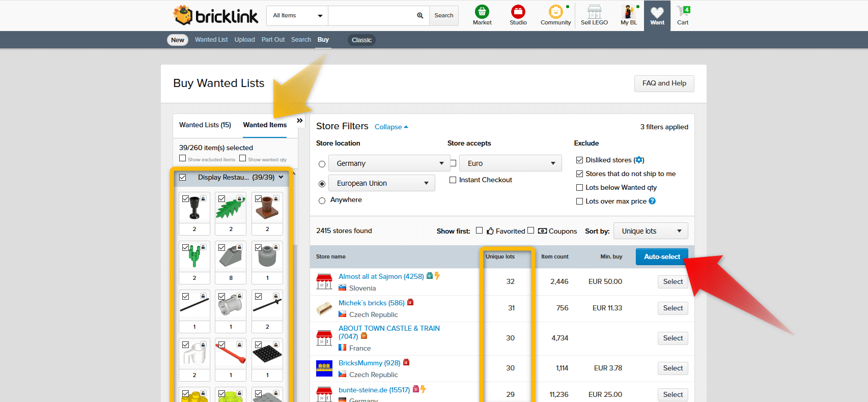Open Disliked stores gear settings
The width and height of the screenshot is (868, 402).
[x=639, y=160]
